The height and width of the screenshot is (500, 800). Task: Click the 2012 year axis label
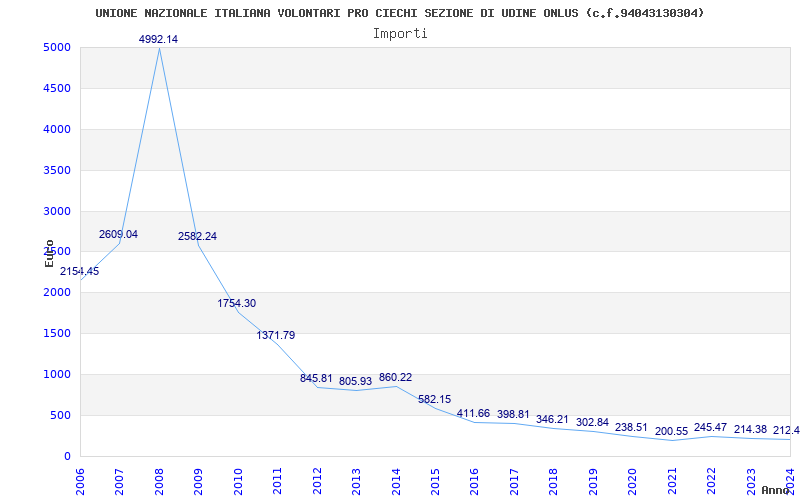coord(316,481)
